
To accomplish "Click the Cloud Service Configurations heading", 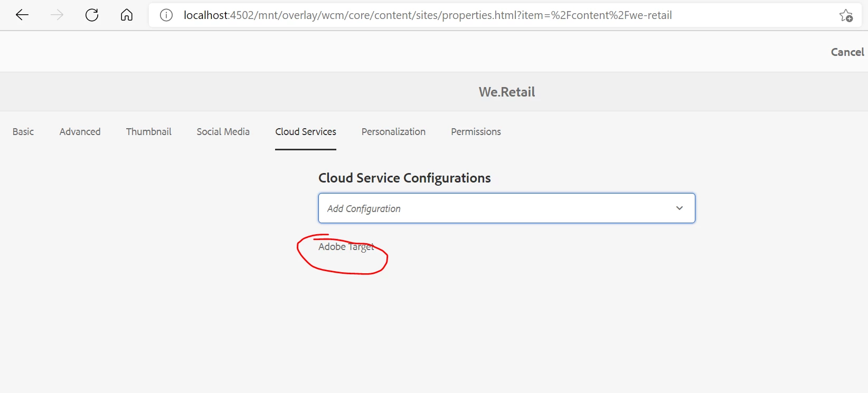I will click(404, 178).
